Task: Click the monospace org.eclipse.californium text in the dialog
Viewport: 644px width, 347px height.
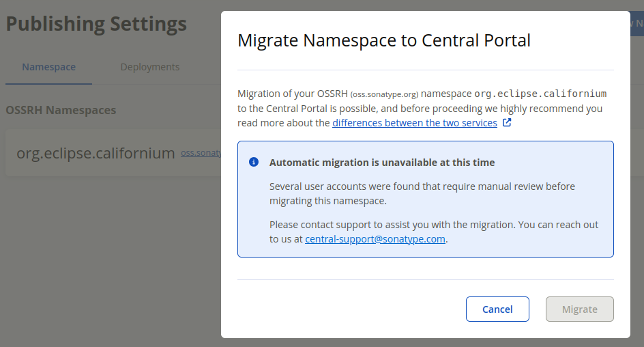Action: click(540, 94)
